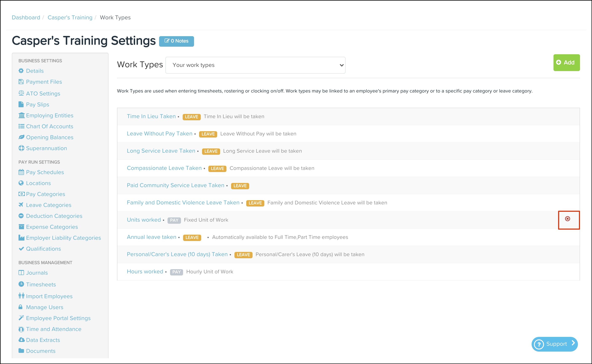Viewport: 592px width, 364px height.
Task: Navigate to Casper's Training breadcrumb
Action: (x=70, y=18)
